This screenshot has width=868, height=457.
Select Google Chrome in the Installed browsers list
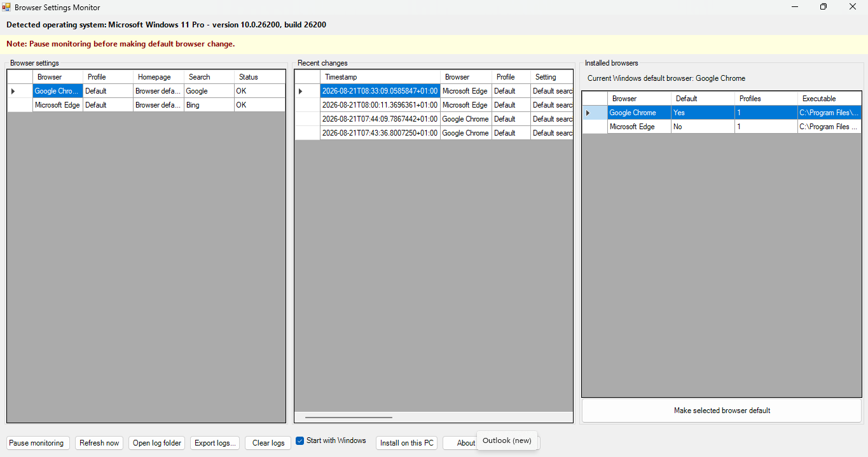pos(639,113)
